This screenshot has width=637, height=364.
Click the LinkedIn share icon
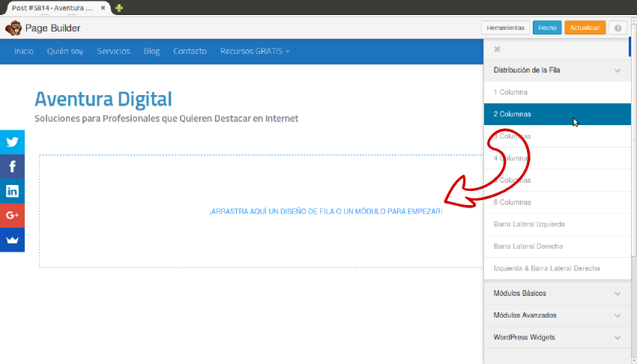12,191
